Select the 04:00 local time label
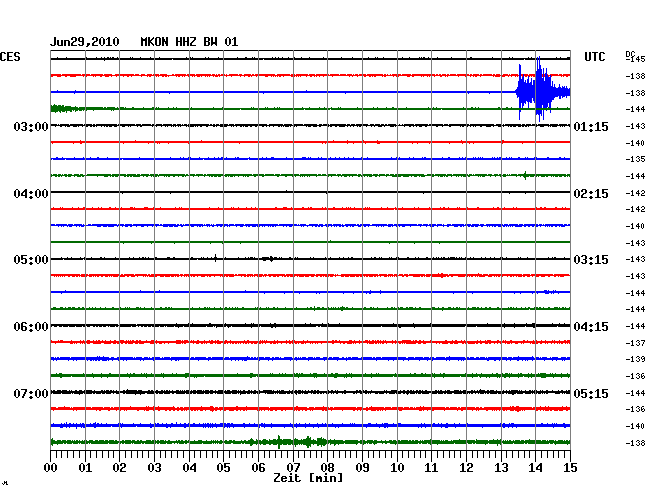 tap(31, 194)
